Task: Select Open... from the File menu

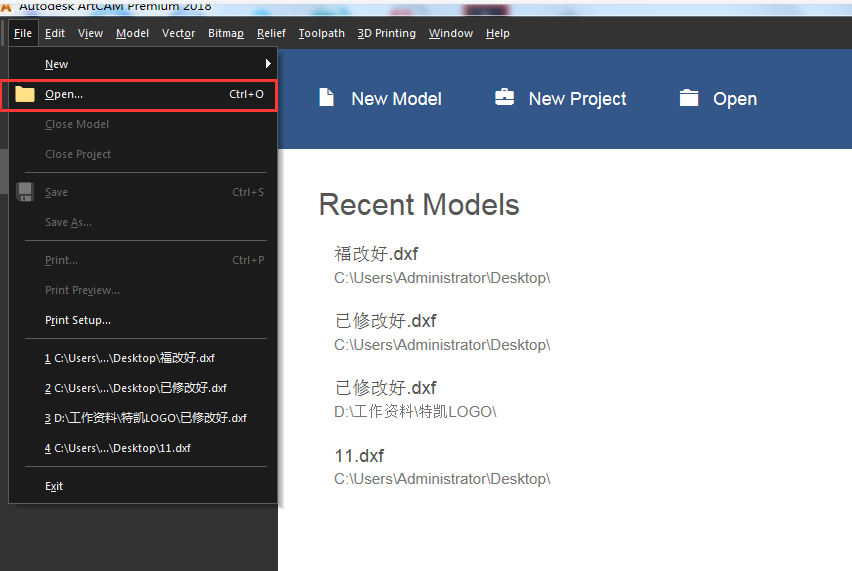Action: pos(64,94)
